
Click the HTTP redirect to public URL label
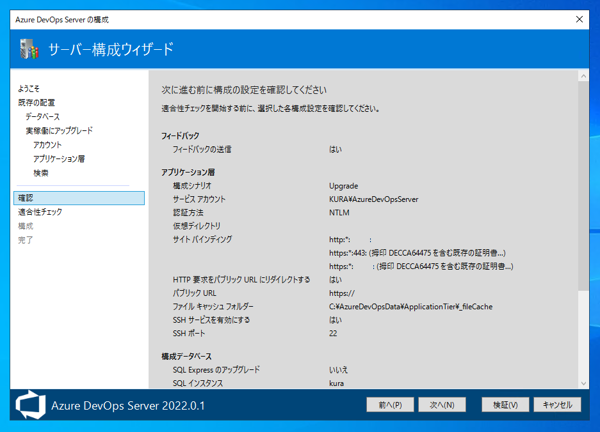(x=241, y=280)
